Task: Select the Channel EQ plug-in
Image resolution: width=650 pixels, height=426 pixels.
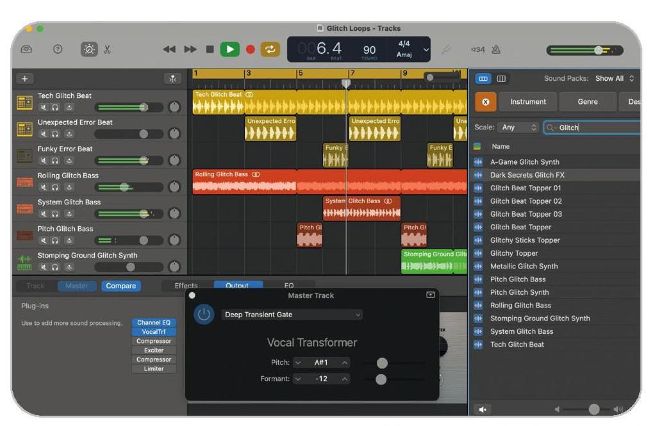Action: (154, 322)
